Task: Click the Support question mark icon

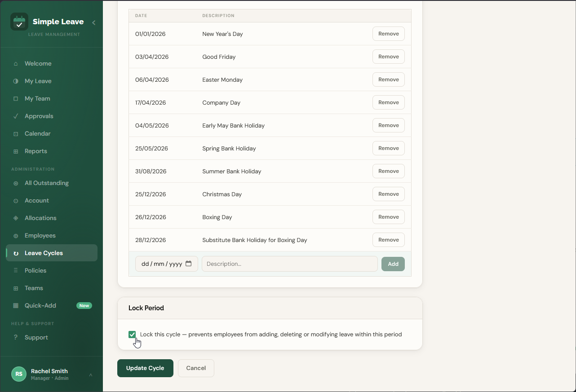Action: pos(16,338)
